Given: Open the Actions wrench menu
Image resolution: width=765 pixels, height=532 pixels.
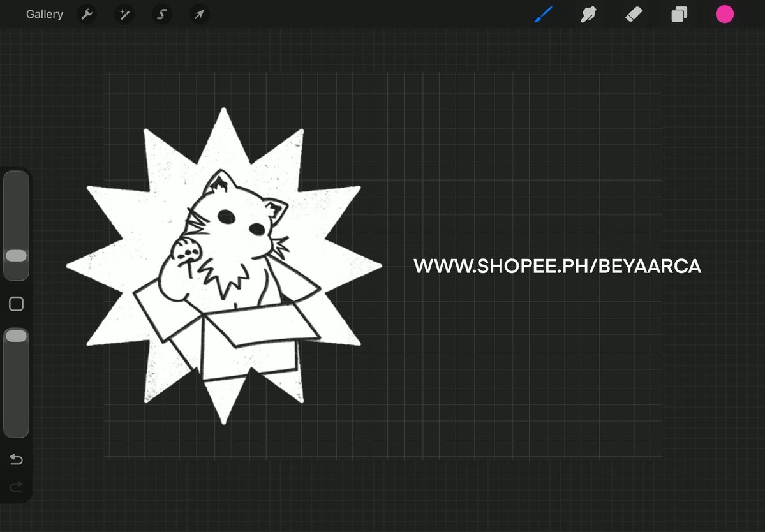Looking at the screenshot, I should tap(87, 14).
